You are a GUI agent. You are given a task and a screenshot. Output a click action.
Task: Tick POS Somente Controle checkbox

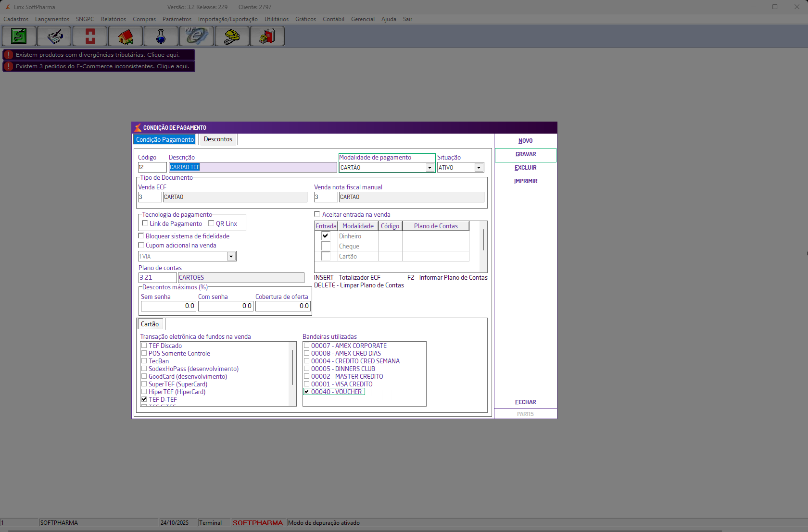[x=144, y=353]
